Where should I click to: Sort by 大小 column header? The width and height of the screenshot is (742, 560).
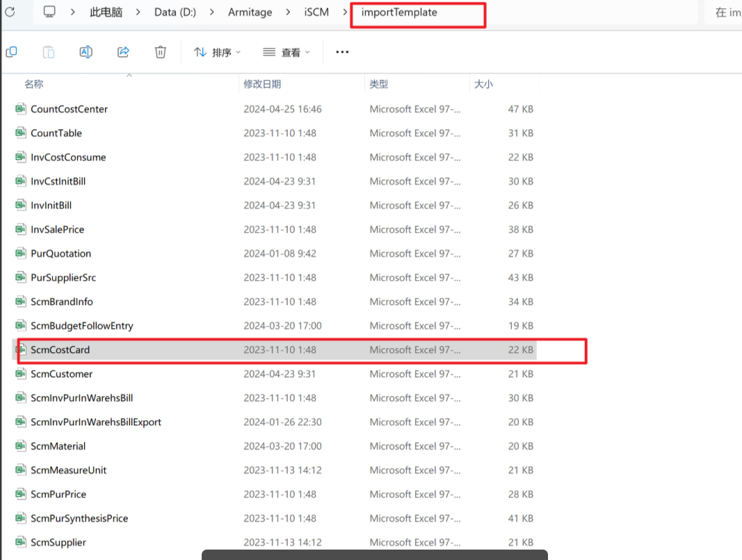(x=483, y=84)
